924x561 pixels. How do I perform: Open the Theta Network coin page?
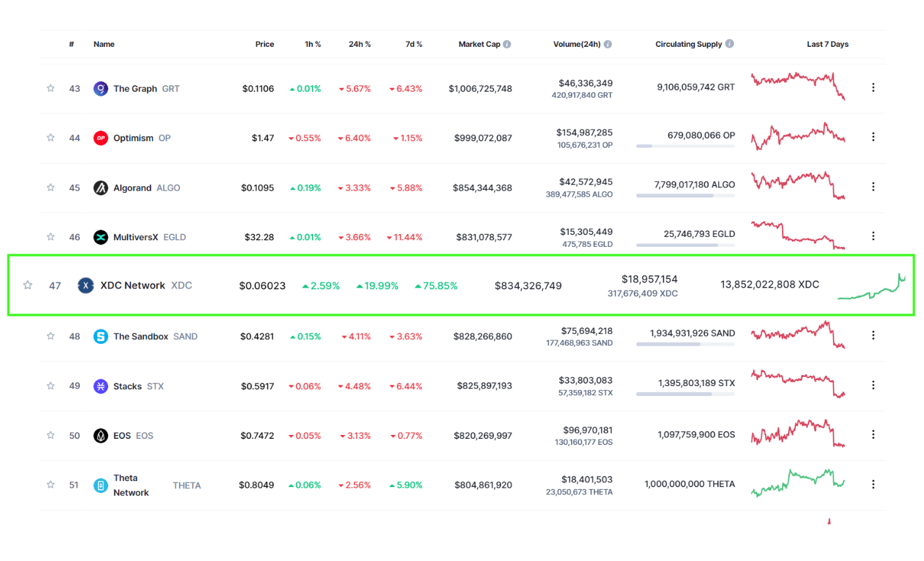tap(157, 485)
